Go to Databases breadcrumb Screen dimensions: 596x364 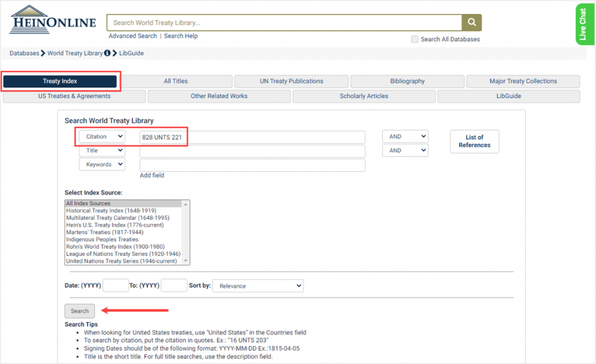click(x=24, y=53)
